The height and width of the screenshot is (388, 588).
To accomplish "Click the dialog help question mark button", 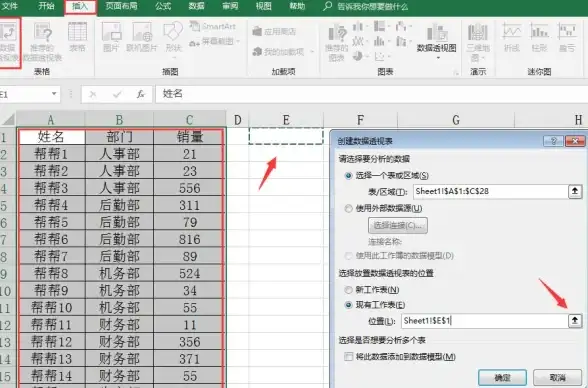I will tap(553, 141).
